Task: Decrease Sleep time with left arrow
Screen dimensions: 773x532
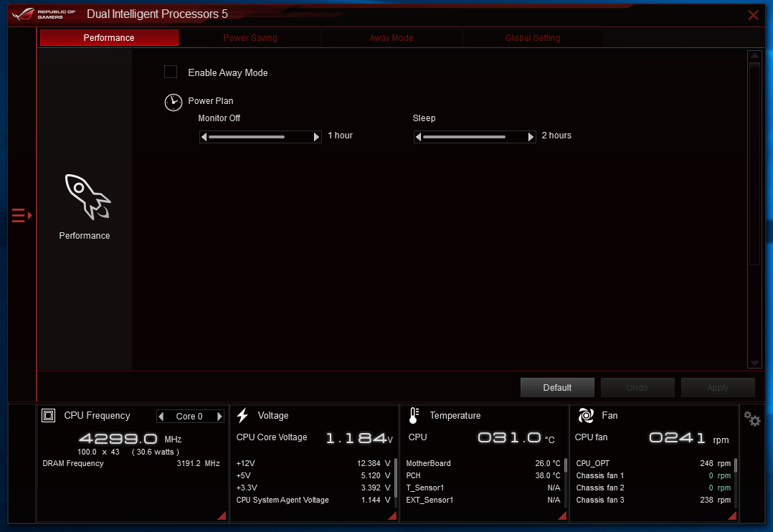Action: (418, 136)
